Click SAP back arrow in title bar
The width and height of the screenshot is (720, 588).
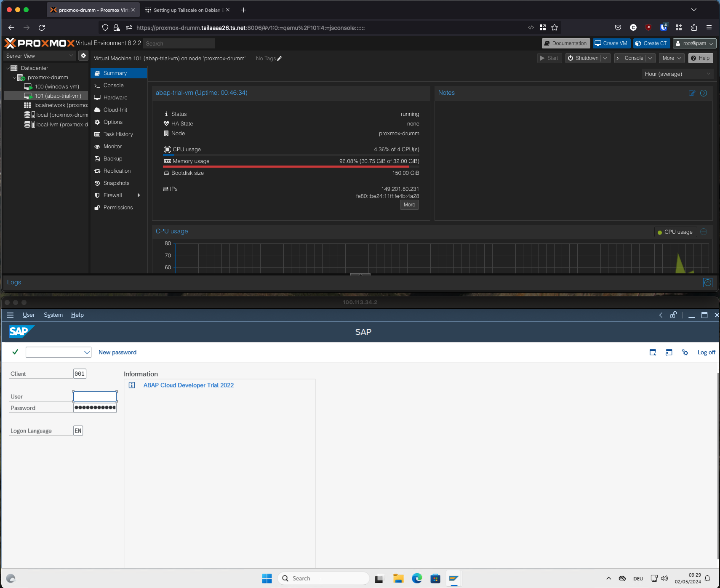(661, 315)
